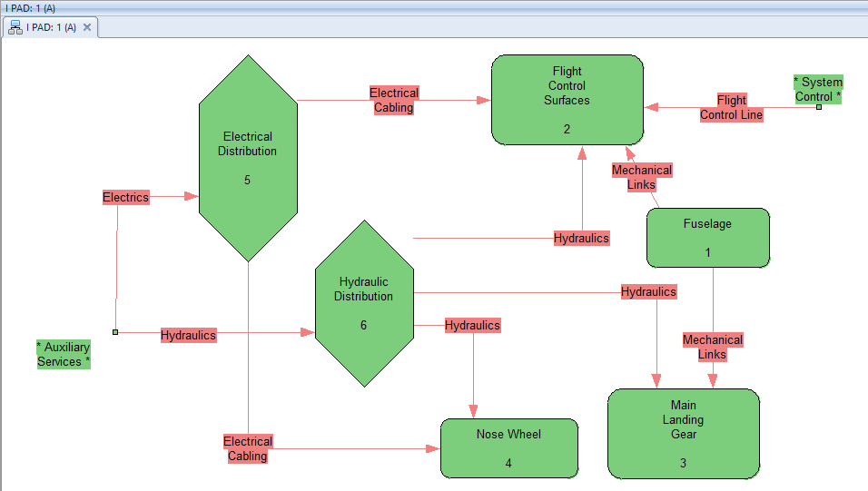The image size is (868, 491).
Task: Select the Flight Control Line flow label
Action: tap(731, 107)
